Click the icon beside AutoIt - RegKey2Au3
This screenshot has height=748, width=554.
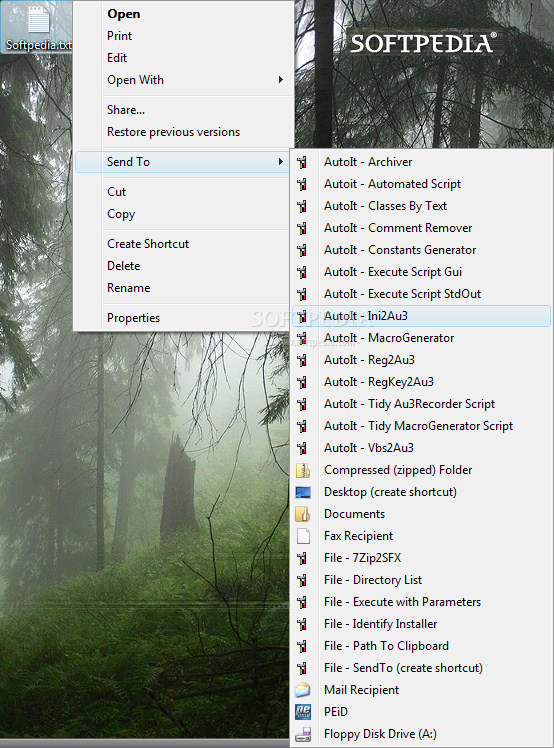click(x=302, y=382)
